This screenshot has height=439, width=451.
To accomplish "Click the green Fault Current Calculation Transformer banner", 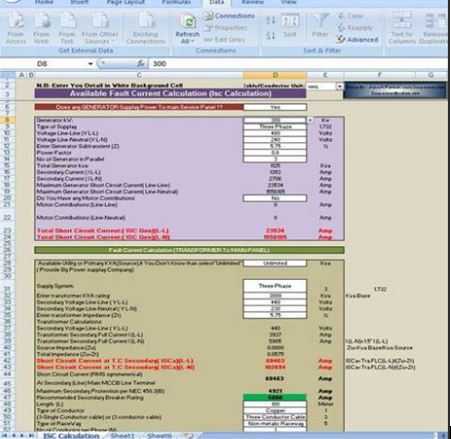I will (x=189, y=250).
